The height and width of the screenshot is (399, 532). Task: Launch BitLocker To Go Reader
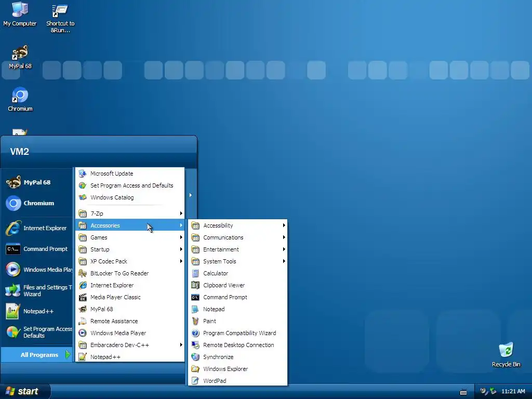(x=130, y=273)
